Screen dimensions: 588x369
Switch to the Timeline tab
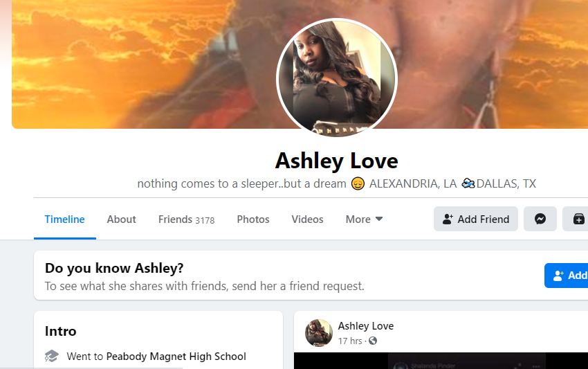coord(64,219)
